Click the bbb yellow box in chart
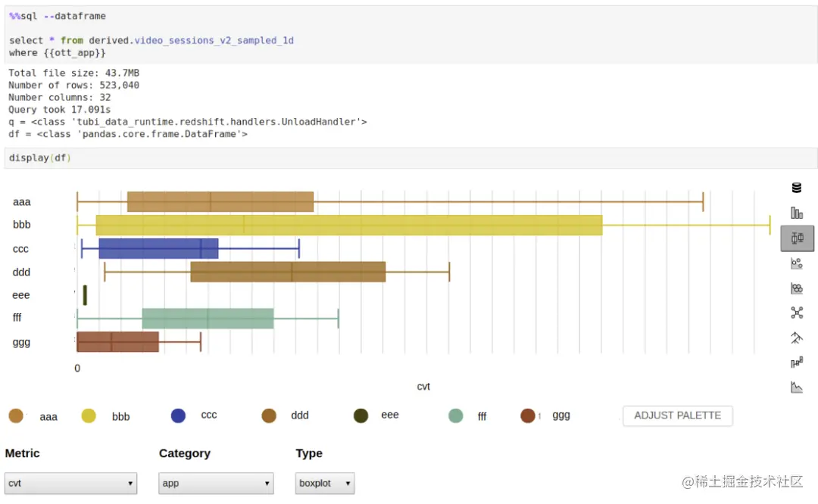The width and height of the screenshot is (818, 504). (348, 225)
